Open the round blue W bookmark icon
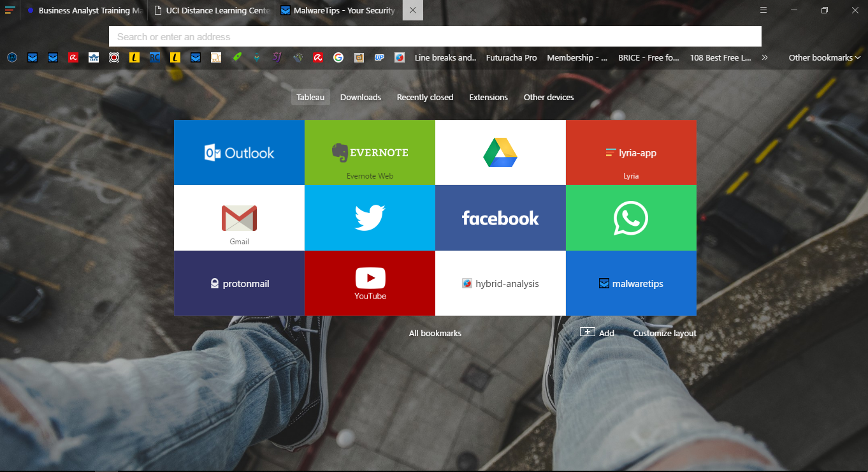 12,57
